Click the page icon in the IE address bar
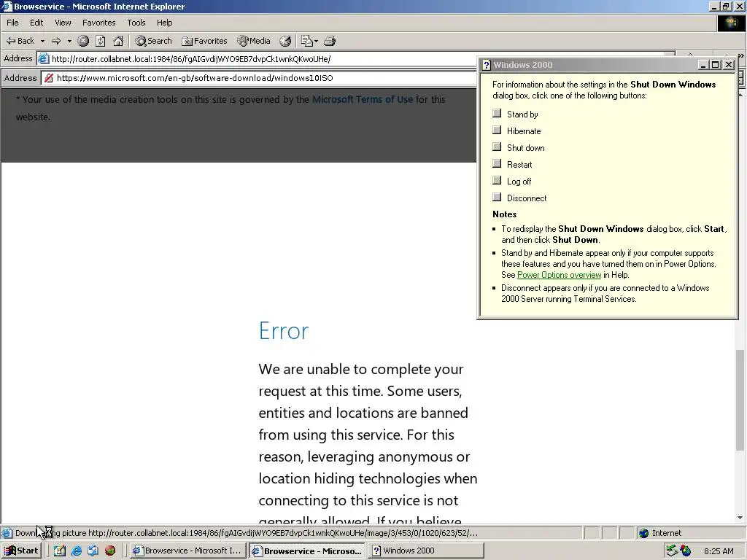747x560 pixels. [43, 59]
